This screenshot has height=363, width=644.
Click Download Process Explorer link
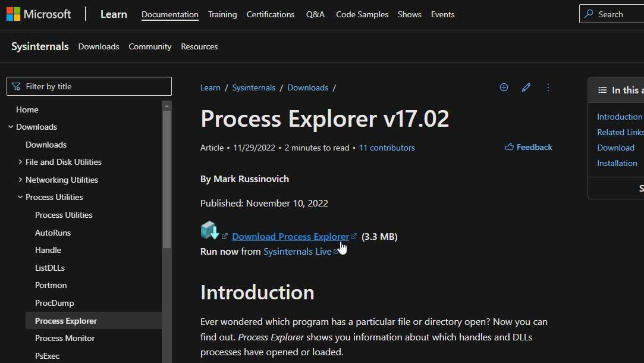[x=290, y=236]
